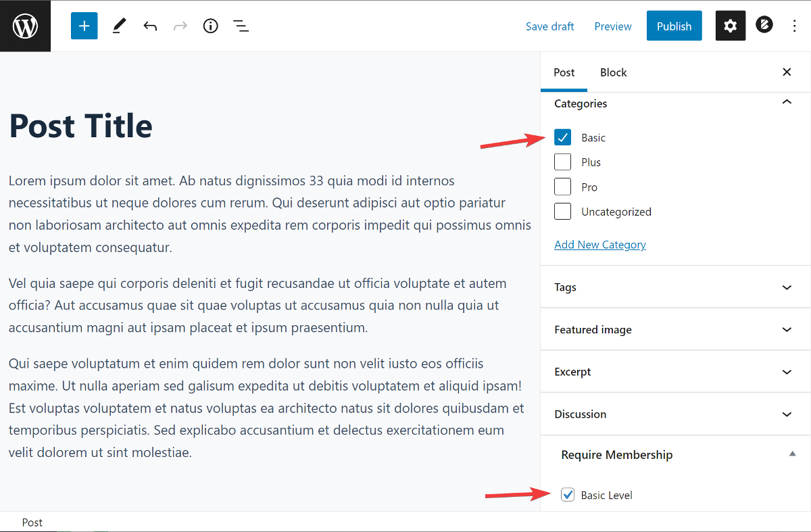The image size is (811, 532).
Task: Click the WordPress logo to view posts
Action: click(x=25, y=26)
